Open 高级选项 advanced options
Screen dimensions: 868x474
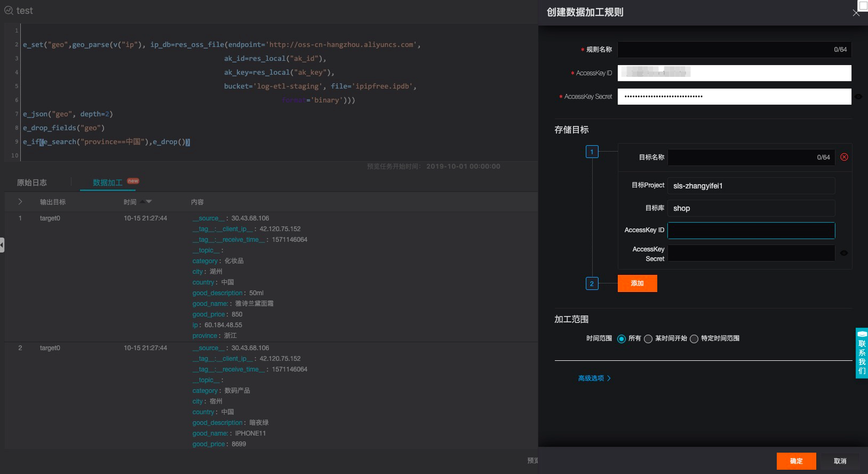click(x=594, y=378)
